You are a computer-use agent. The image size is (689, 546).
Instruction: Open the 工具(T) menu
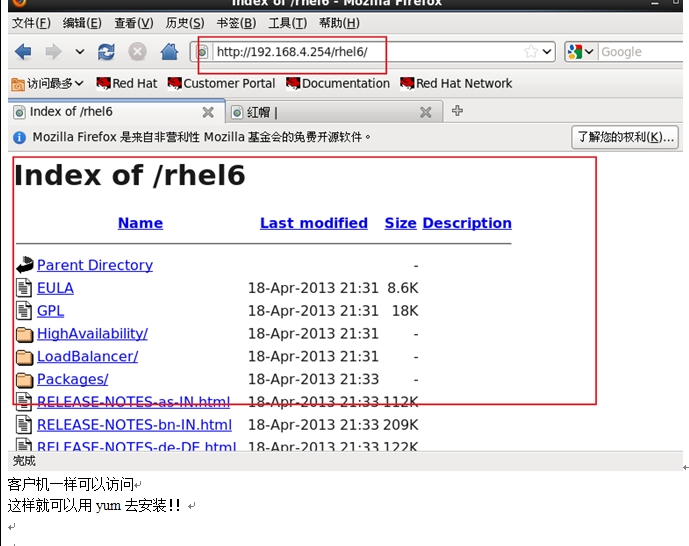[288, 23]
